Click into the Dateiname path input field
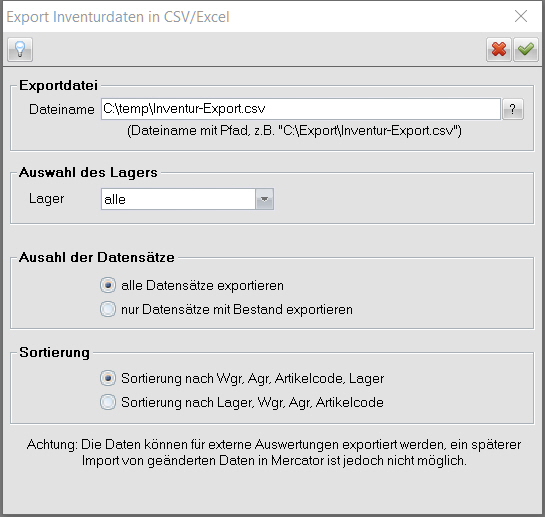Screen dimensions: 545x517 301,109
